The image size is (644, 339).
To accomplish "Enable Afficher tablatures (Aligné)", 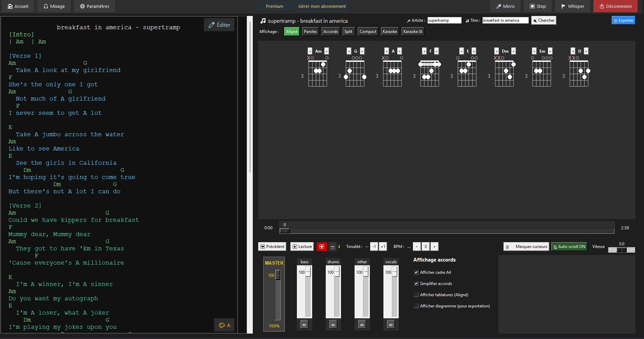I will (x=416, y=295).
